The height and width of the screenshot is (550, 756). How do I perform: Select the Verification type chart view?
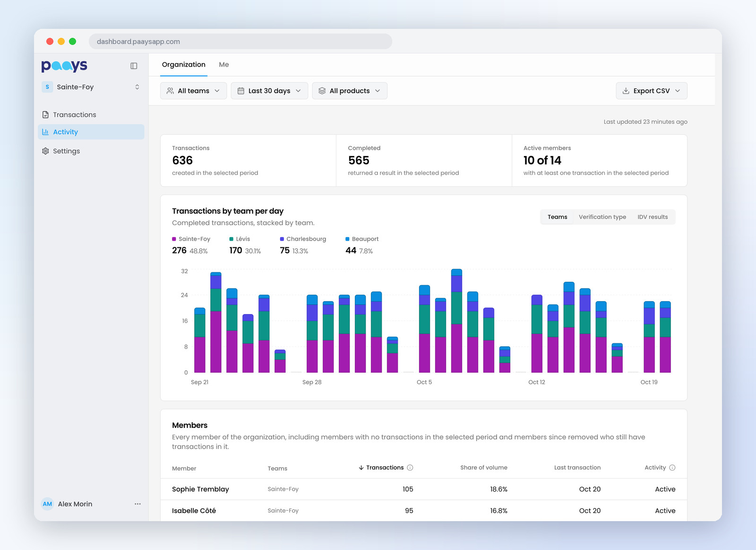coord(602,217)
